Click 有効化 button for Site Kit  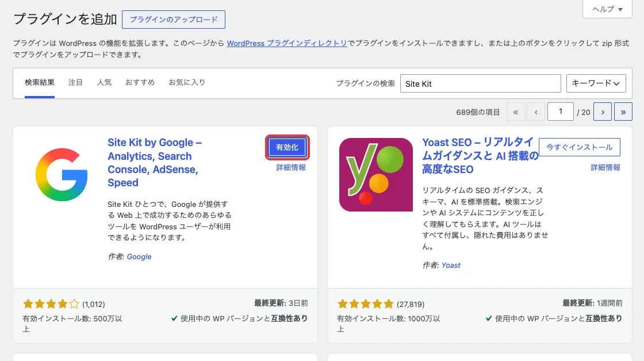[x=287, y=147]
